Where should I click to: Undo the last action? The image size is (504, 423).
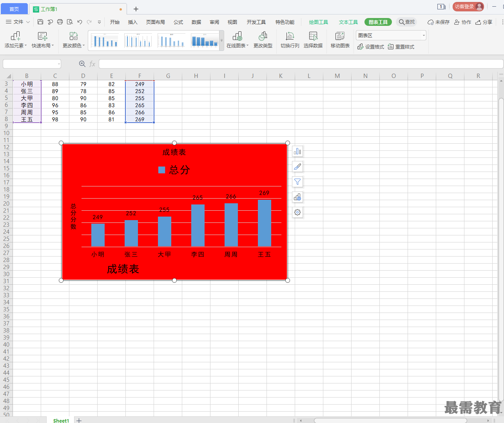tap(80, 22)
